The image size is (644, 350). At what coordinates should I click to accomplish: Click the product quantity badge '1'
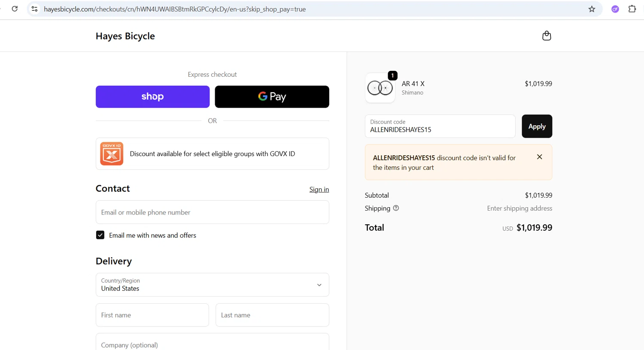[392, 75]
